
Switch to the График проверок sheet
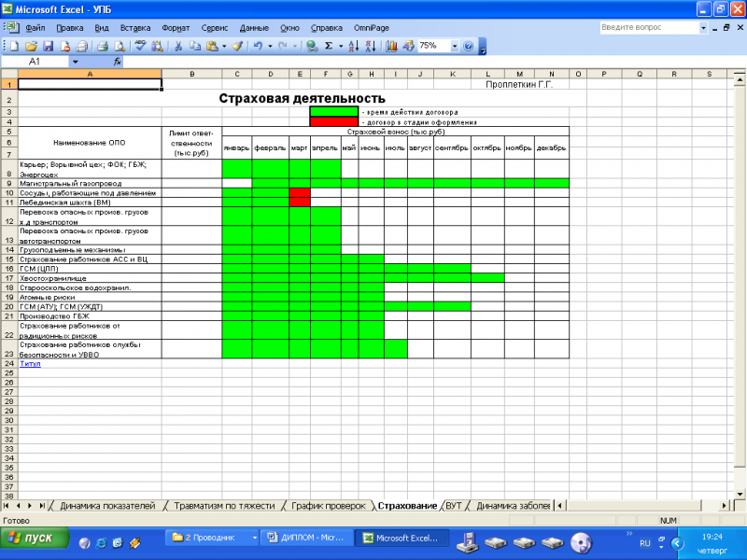pos(329,506)
